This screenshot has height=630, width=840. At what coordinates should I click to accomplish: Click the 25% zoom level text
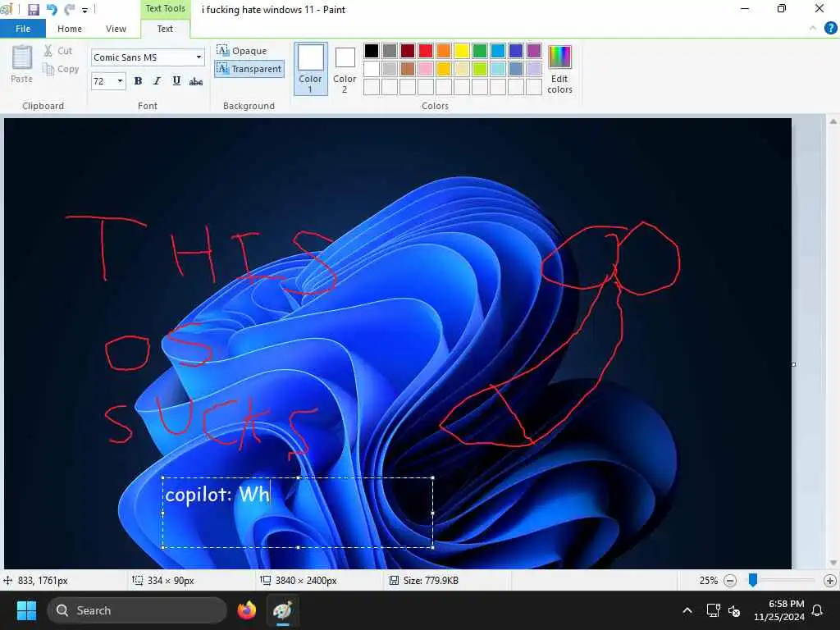pos(708,581)
